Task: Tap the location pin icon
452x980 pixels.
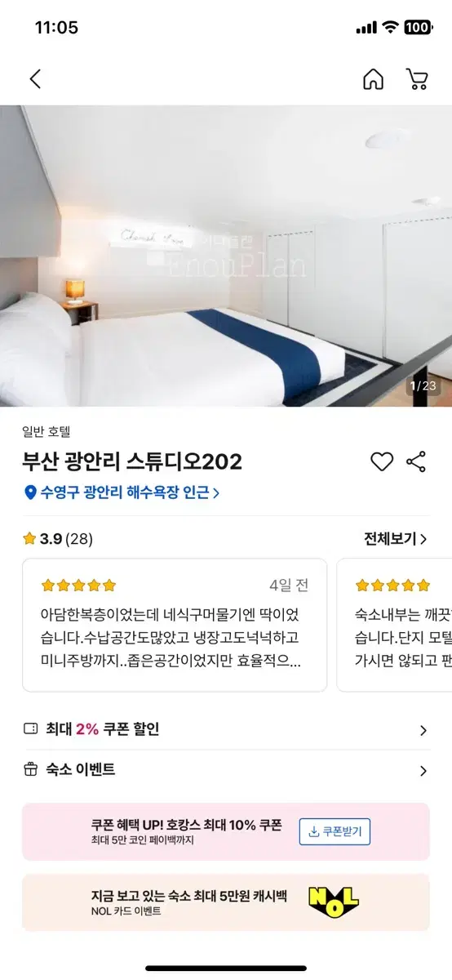Action: pyautogui.click(x=30, y=492)
